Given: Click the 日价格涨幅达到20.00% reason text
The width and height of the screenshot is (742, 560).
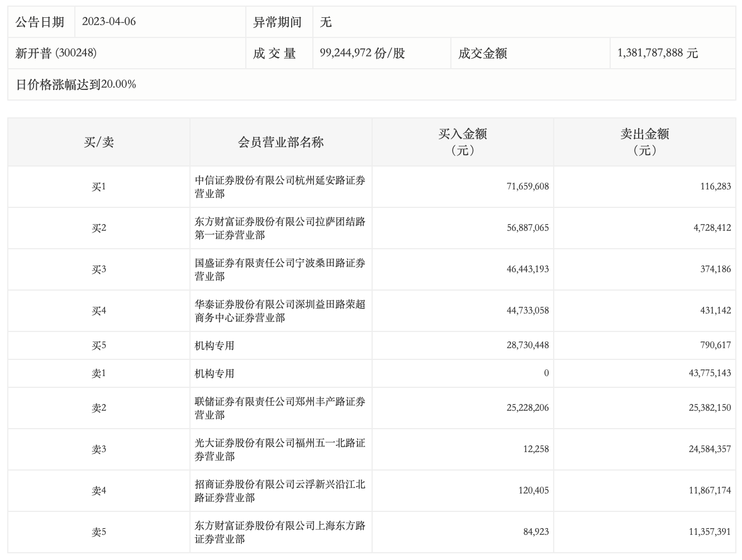Looking at the screenshot, I should 76,84.
